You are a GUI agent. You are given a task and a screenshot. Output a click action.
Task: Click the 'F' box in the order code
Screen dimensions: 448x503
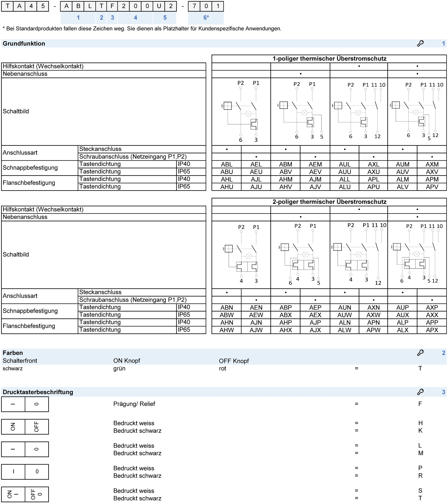(x=112, y=6)
